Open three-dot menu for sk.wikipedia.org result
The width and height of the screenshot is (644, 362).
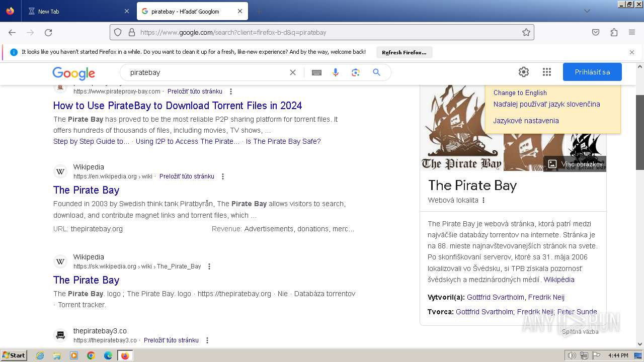click(x=209, y=266)
